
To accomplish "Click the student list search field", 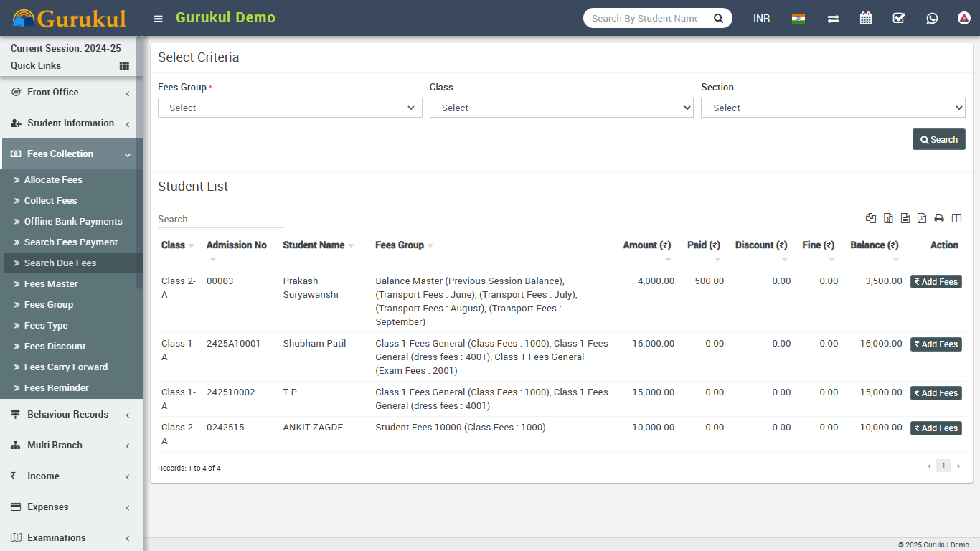I will (220, 219).
